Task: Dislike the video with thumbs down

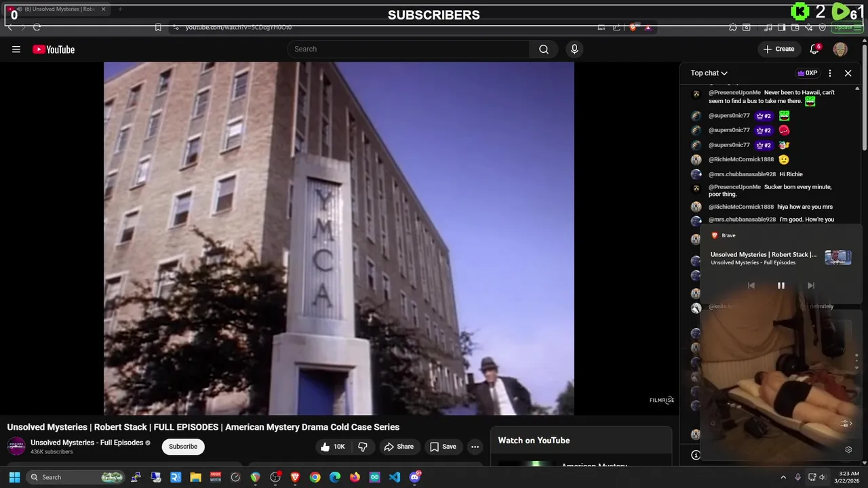Action: click(363, 447)
